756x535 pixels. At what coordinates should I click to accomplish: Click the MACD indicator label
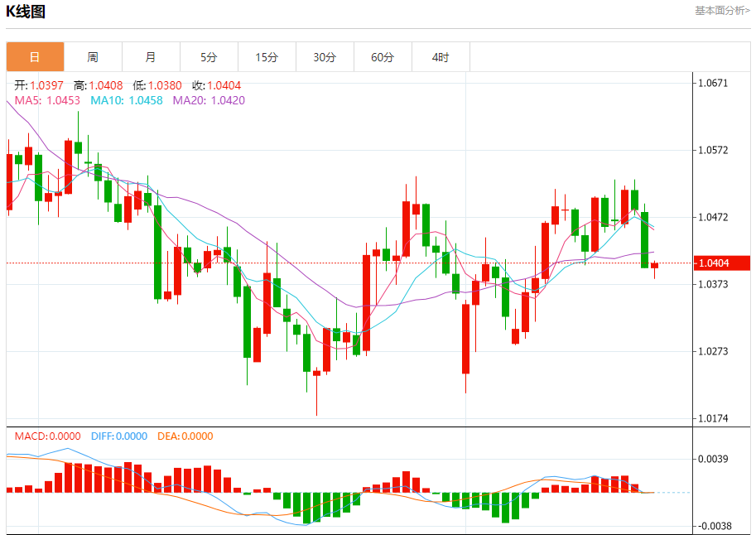click(x=48, y=436)
